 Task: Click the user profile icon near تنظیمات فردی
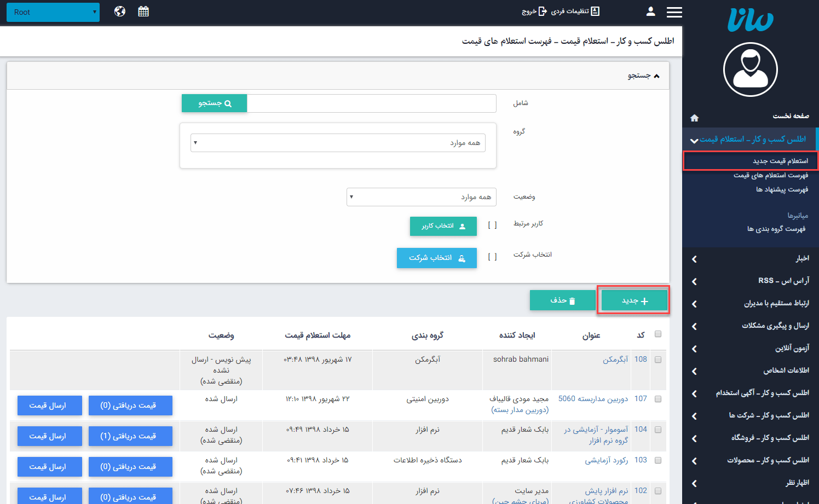pyautogui.click(x=650, y=12)
